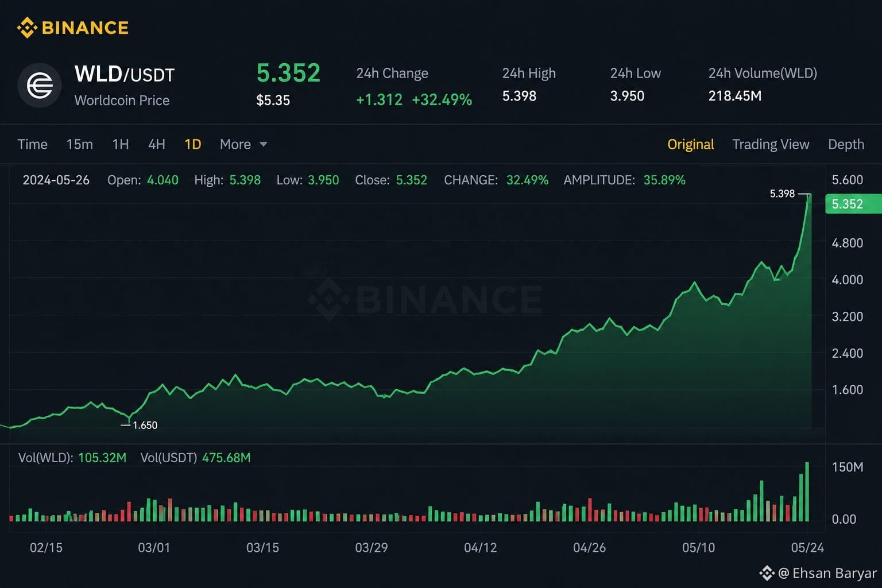Click the 03/01 date axis label

pyautogui.click(x=154, y=548)
